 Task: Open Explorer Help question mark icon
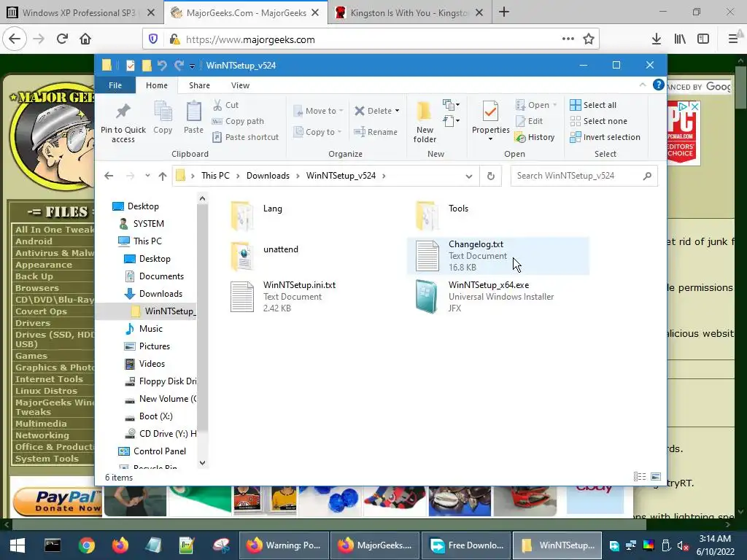coord(659,85)
